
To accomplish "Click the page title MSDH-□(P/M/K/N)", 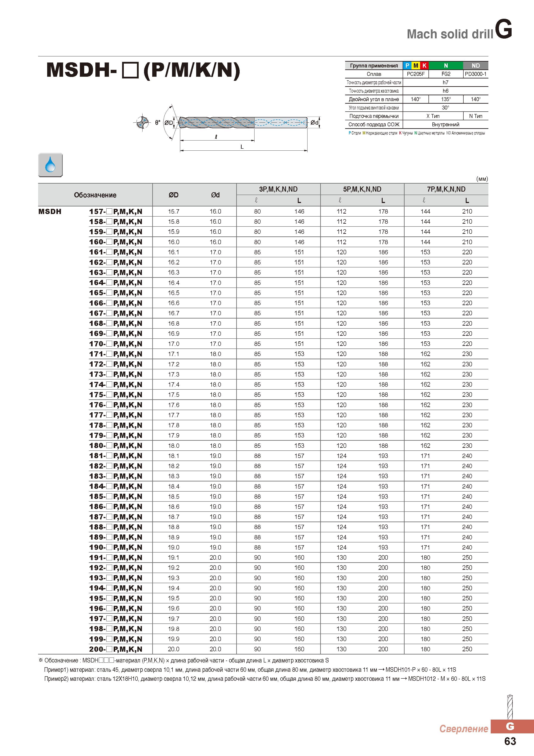I will coord(143,70).
